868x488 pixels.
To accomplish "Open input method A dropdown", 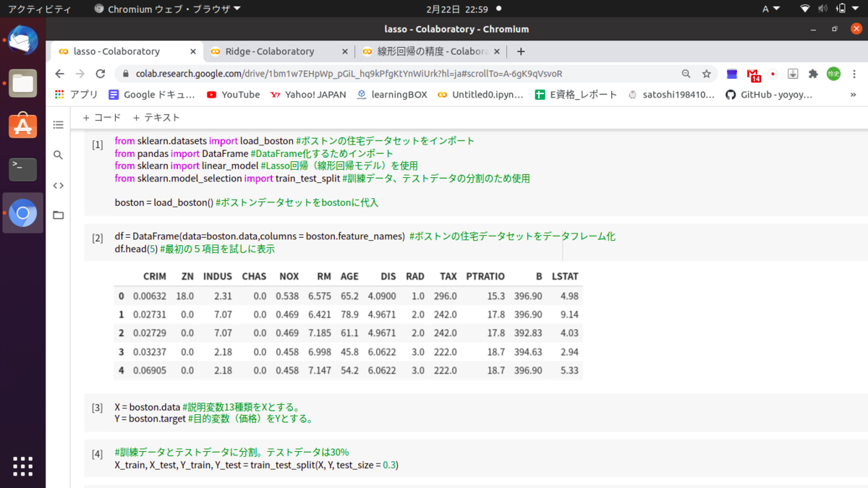I will coord(771,9).
